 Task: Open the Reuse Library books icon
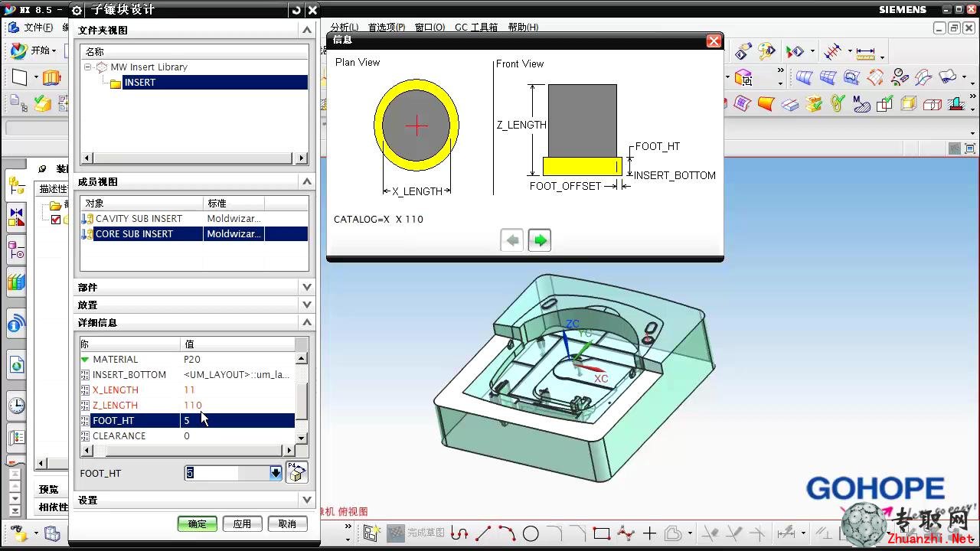point(16,282)
